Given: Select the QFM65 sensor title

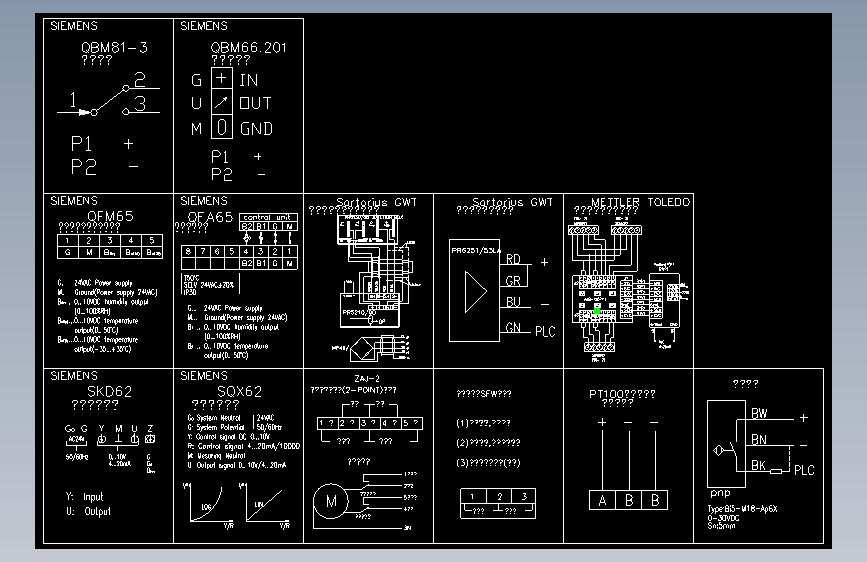Looking at the screenshot, I should pos(110,216).
